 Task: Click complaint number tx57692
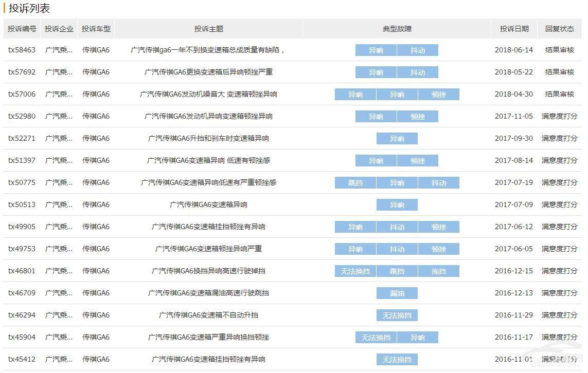(22, 72)
